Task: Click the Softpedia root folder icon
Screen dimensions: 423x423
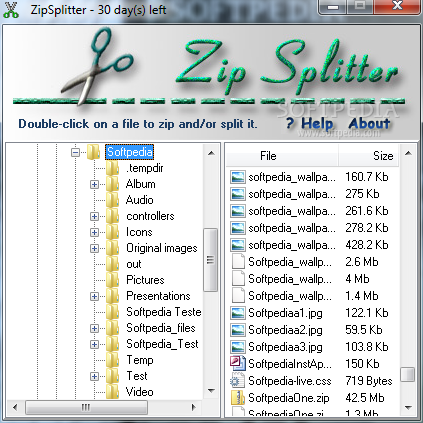Action: click(x=93, y=152)
